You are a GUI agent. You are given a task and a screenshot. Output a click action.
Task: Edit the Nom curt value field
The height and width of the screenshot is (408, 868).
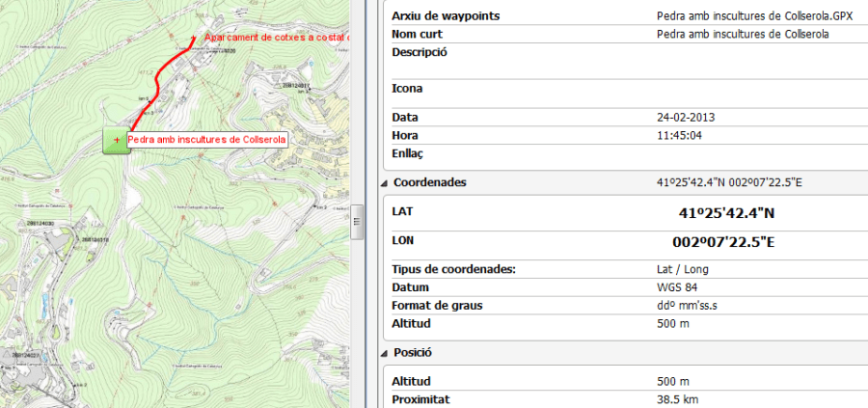[743, 34]
